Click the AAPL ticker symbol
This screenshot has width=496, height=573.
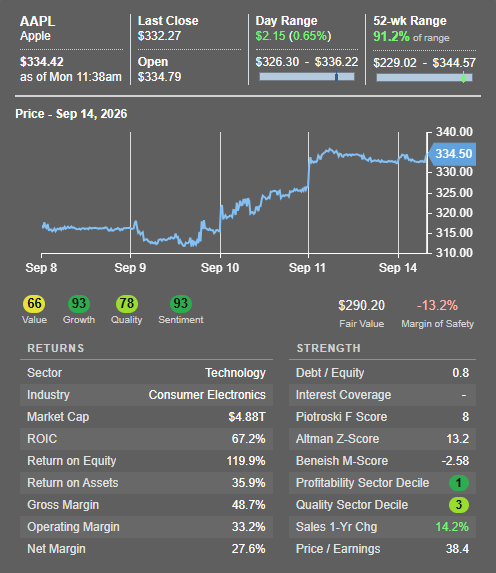37,21
